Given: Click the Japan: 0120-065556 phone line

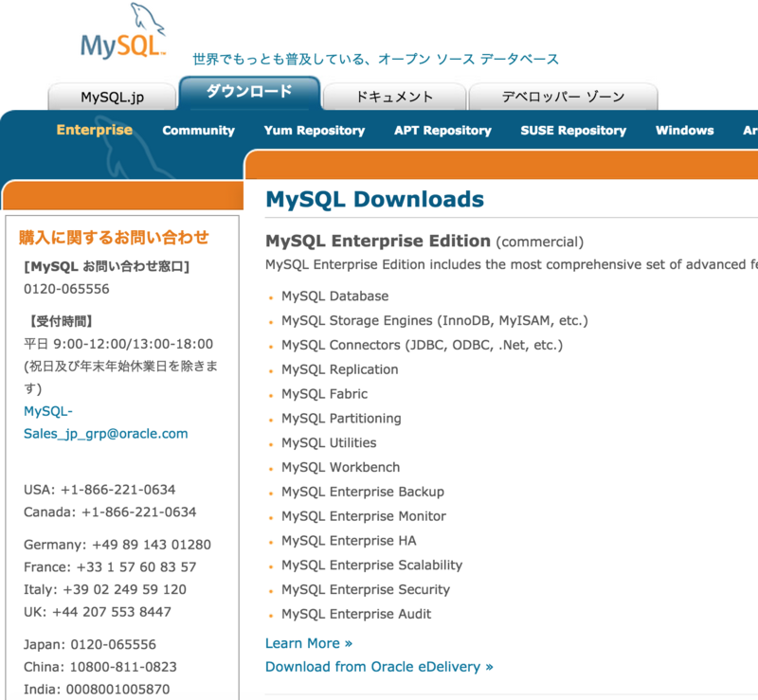Looking at the screenshot, I should tap(90, 644).
